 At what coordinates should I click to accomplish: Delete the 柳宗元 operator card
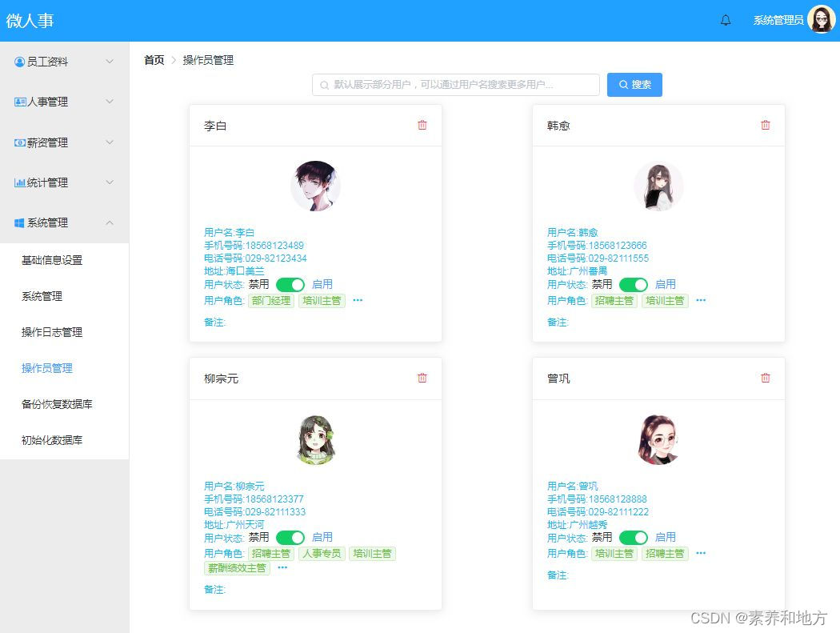[x=422, y=378]
